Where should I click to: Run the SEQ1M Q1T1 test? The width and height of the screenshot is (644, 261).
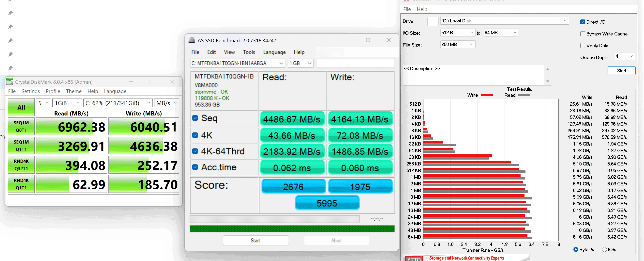coord(21,146)
